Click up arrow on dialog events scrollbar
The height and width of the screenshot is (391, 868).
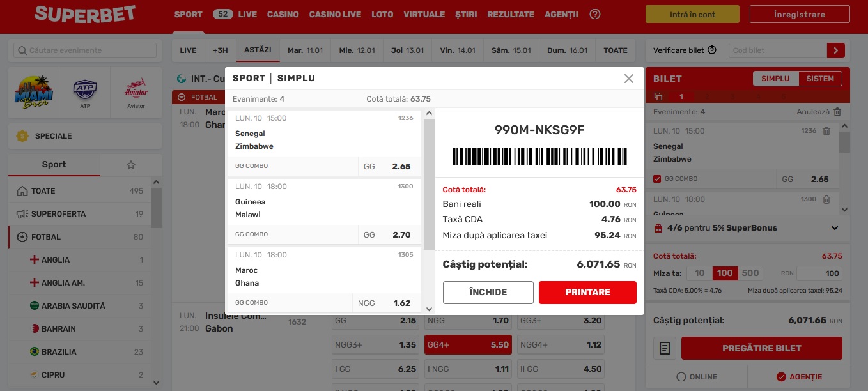pos(430,114)
